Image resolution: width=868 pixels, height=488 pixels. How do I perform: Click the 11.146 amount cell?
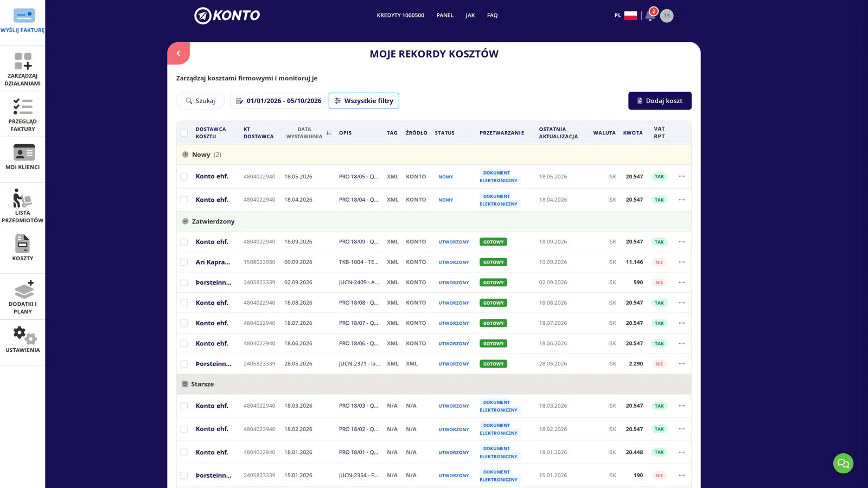[x=634, y=262]
